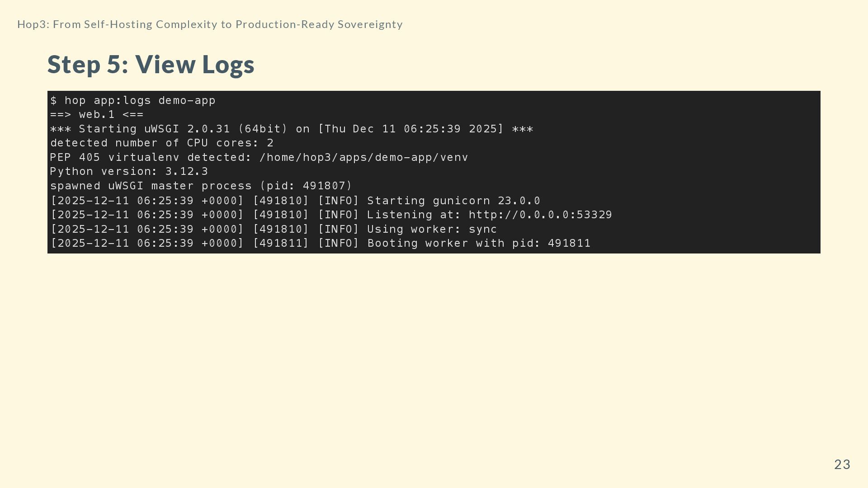Click the [INFO] tag on the Listening line

pos(338,215)
